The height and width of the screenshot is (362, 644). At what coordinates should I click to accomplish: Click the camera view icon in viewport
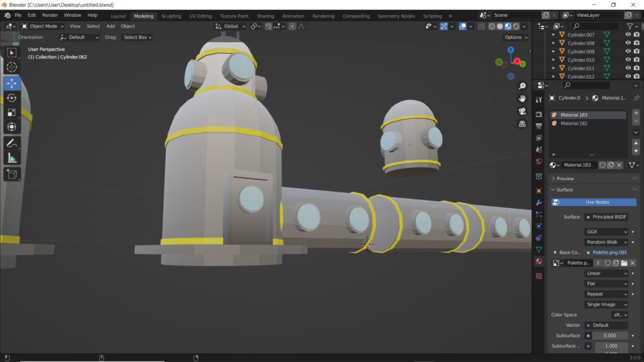tap(522, 111)
